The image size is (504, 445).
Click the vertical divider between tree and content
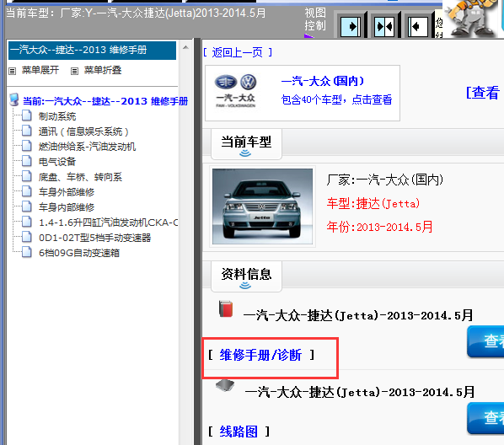pyautogui.click(x=197, y=241)
